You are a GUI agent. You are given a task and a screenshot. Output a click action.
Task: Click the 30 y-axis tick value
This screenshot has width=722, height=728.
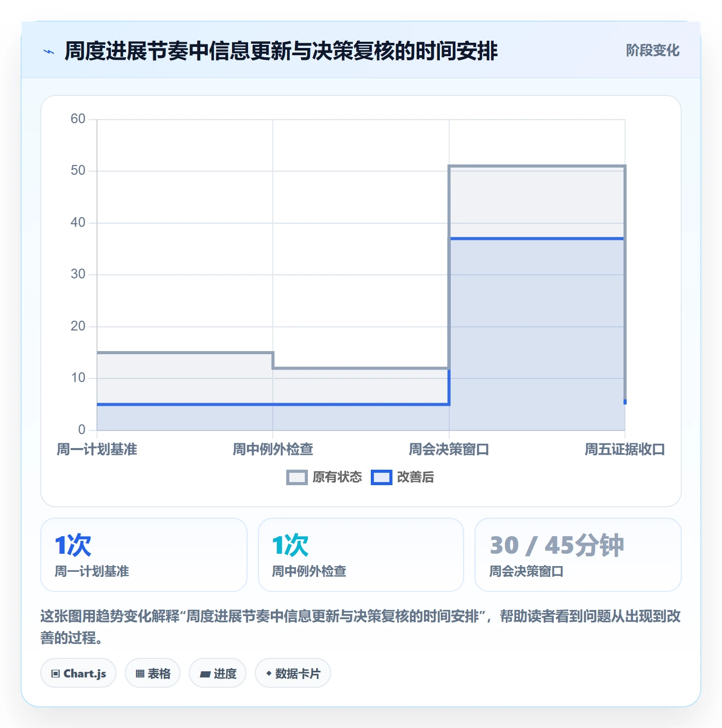tap(78, 274)
